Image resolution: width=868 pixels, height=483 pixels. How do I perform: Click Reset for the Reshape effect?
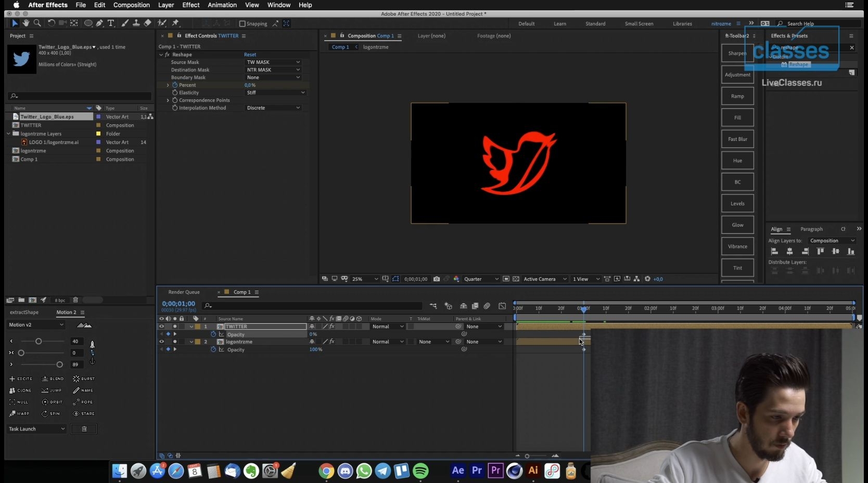click(250, 55)
